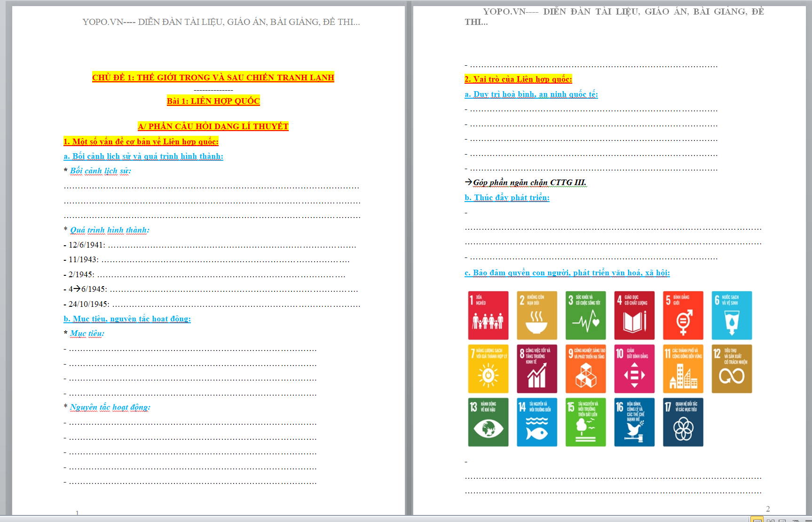This screenshot has height=522, width=812.
Task: Click the page 2 header starting 'YOPO.VN----'
Action: coord(614,16)
